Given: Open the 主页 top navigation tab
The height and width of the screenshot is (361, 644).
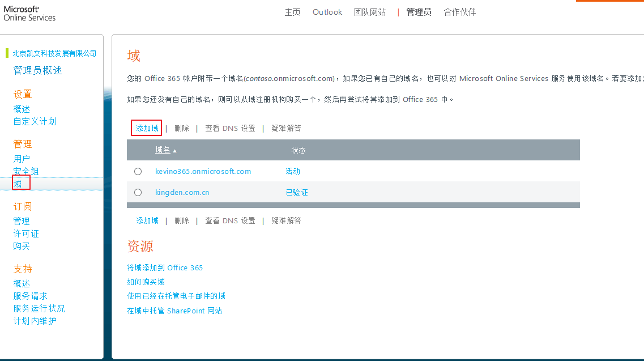Looking at the screenshot, I should pos(293,12).
